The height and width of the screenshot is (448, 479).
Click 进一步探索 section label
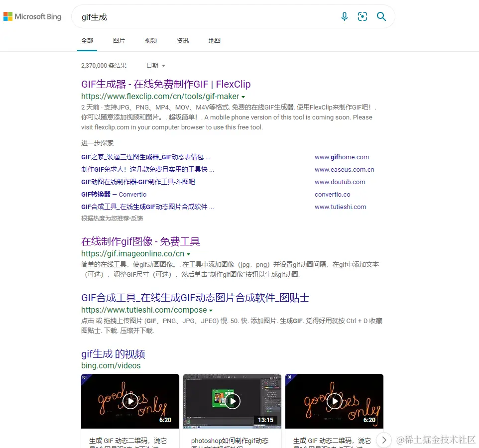coord(97,143)
